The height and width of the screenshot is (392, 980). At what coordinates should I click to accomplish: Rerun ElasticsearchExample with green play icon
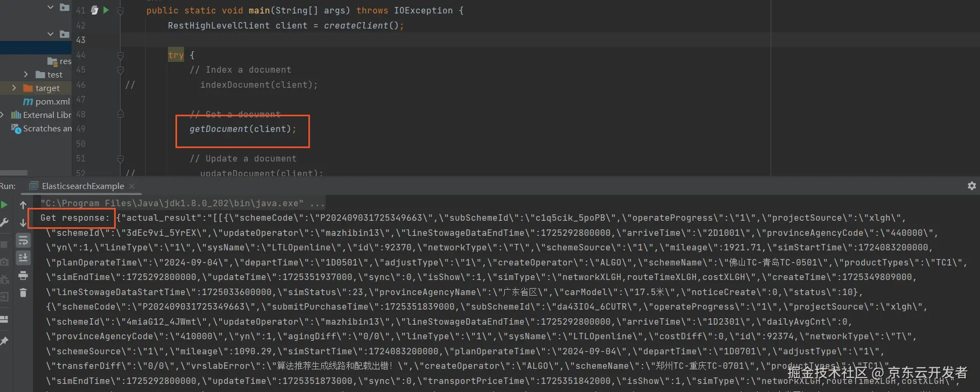[4, 205]
